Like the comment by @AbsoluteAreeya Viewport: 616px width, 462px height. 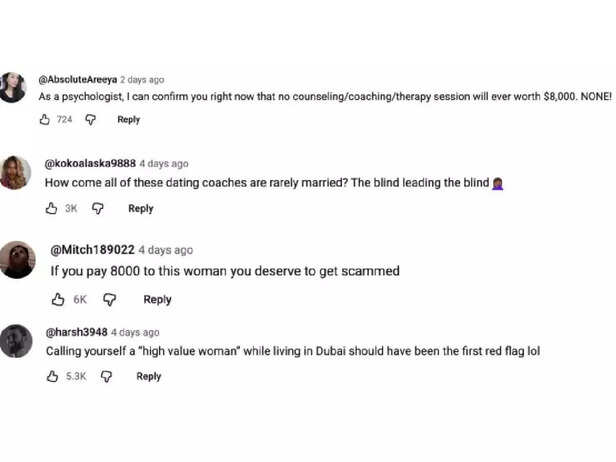click(44, 120)
